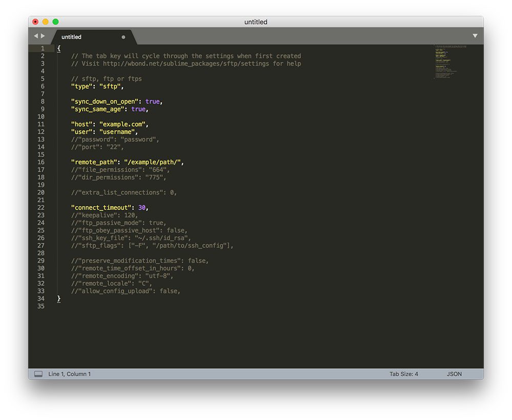The image size is (512, 420).
Task: Click the "connect_timeout": 30 line
Action: [x=110, y=207]
